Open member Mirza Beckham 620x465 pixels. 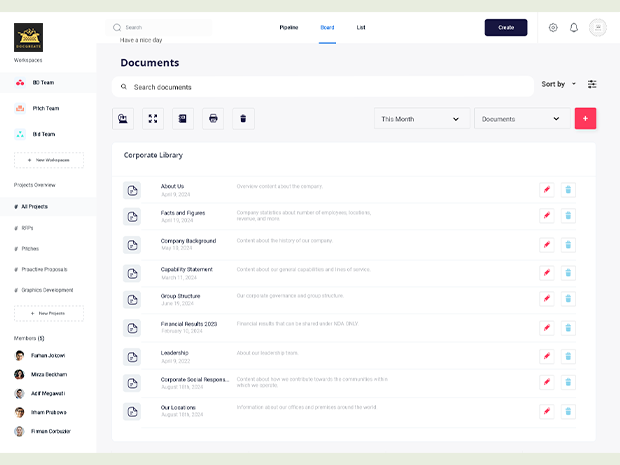[41, 374]
